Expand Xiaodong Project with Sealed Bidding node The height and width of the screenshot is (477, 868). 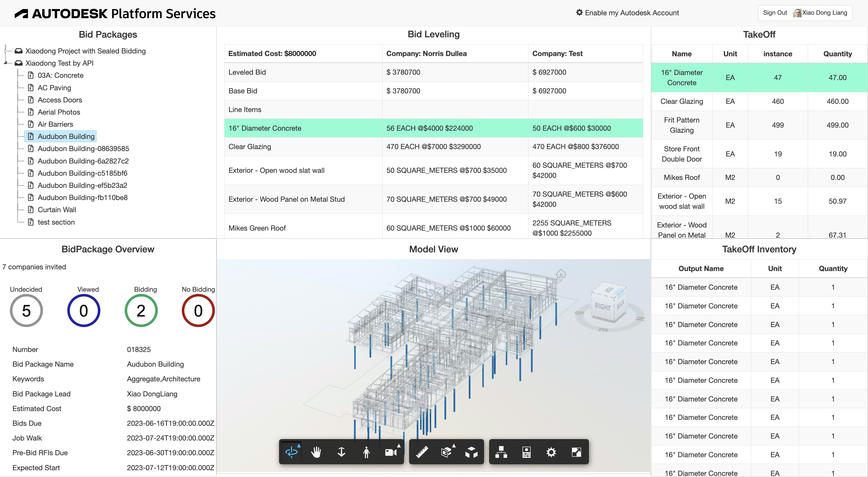6,51
